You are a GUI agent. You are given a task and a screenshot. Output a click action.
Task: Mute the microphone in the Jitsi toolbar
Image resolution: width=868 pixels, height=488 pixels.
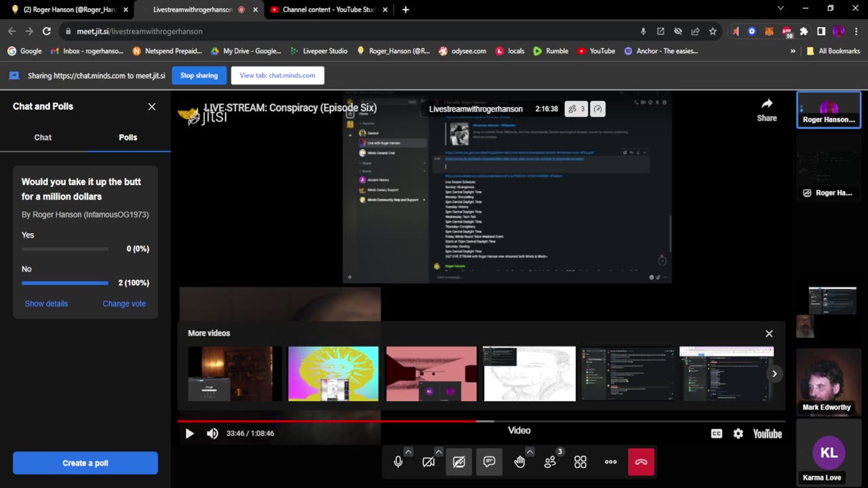tap(398, 462)
